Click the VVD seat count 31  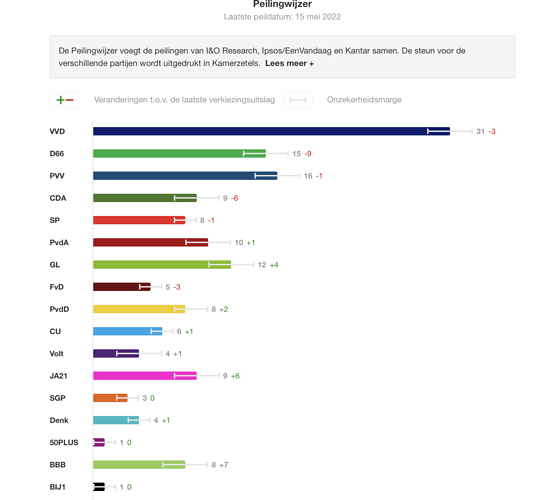[480, 132]
